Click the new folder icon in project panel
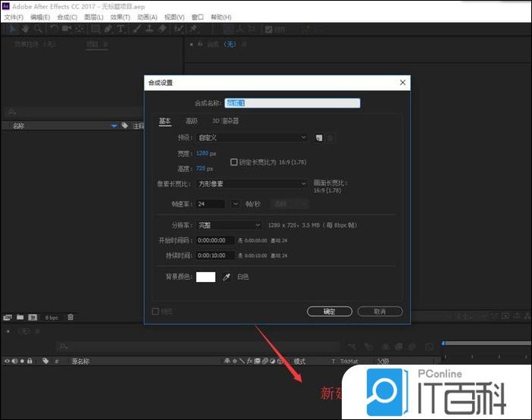 tap(20, 317)
